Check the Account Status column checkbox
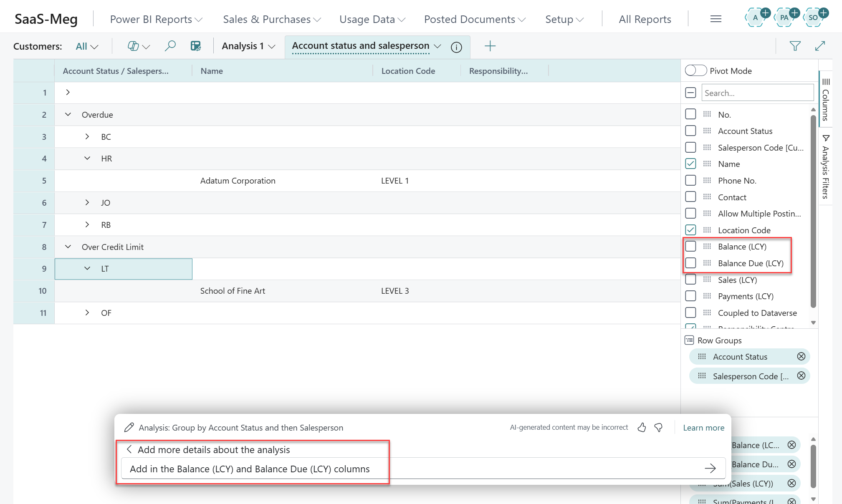Screen dimensions: 842x504 pyautogui.click(x=690, y=131)
